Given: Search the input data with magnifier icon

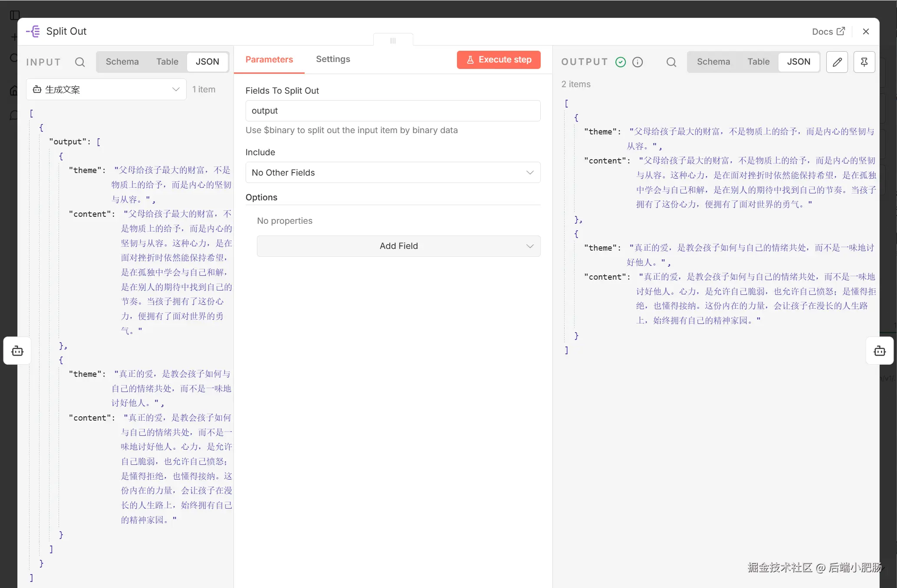Looking at the screenshot, I should click(80, 62).
